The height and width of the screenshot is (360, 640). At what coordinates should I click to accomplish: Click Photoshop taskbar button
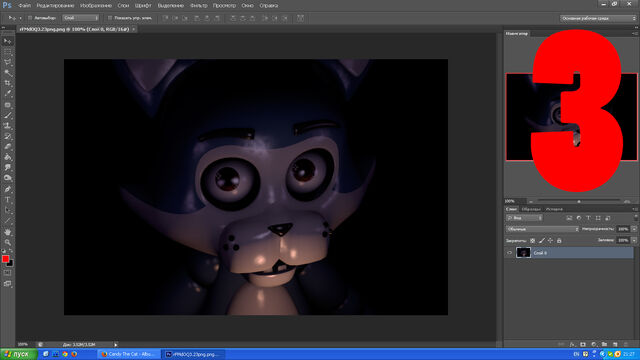click(193, 354)
